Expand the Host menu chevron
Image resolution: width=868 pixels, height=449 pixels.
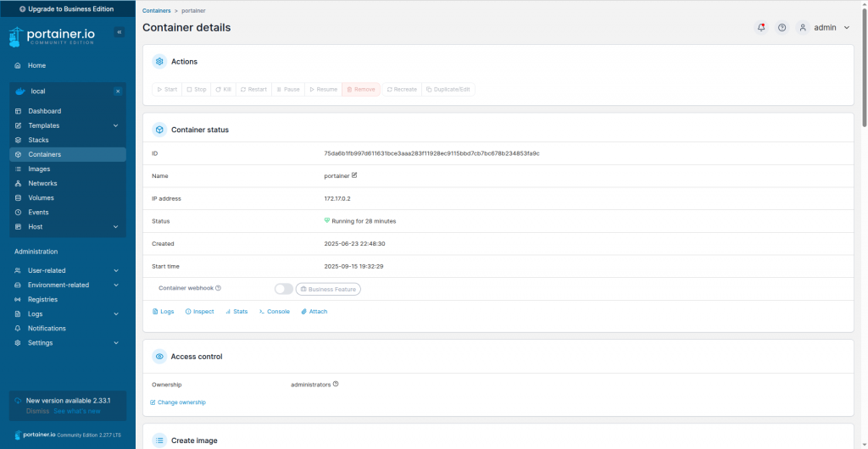coord(115,227)
